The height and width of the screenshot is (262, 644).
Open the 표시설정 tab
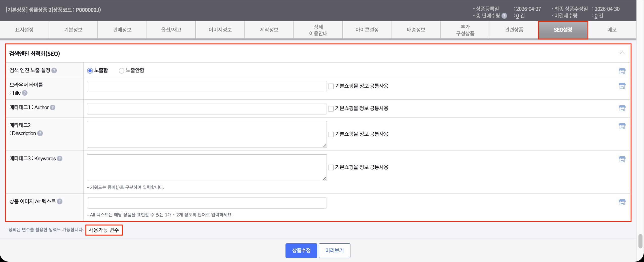[x=24, y=30]
